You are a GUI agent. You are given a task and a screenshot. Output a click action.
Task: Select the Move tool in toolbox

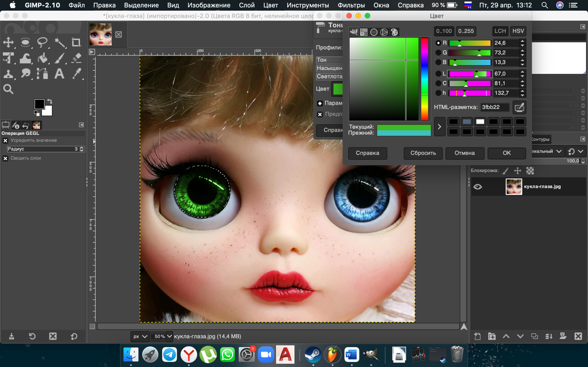[x=8, y=42]
